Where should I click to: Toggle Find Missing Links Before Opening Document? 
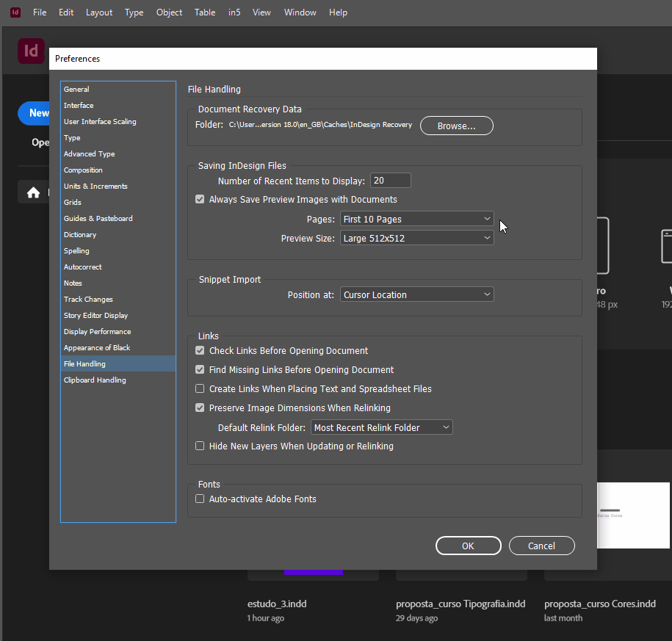point(200,369)
